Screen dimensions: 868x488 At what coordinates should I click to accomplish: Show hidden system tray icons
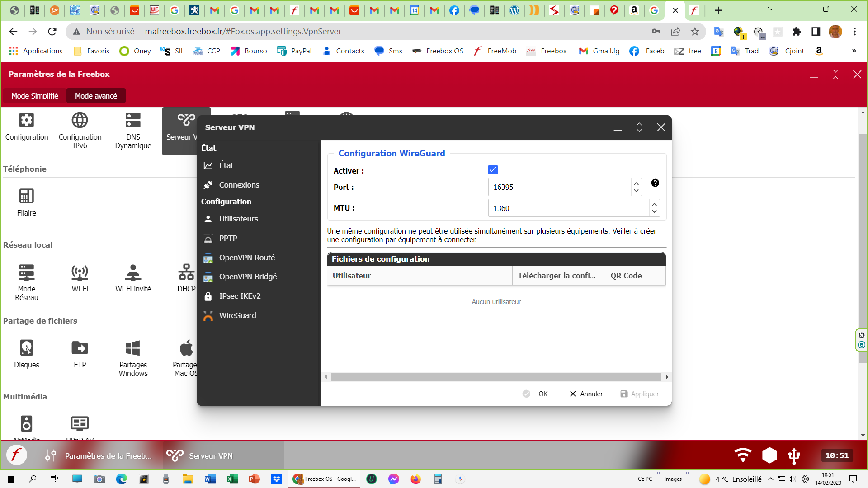click(770, 479)
